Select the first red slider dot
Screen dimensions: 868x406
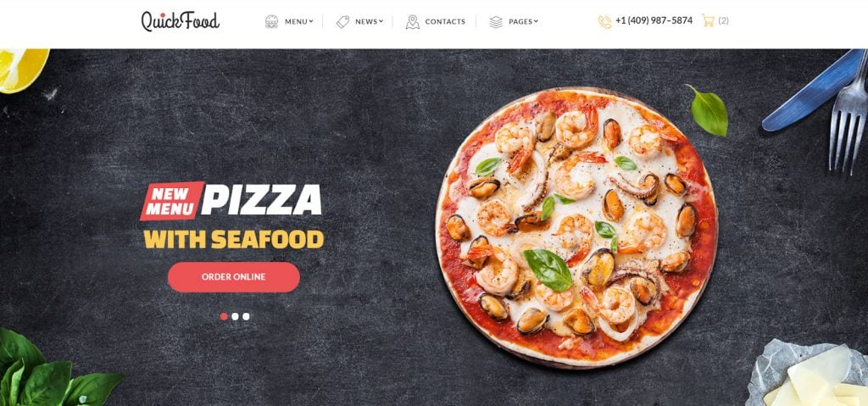click(x=224, y=316)
